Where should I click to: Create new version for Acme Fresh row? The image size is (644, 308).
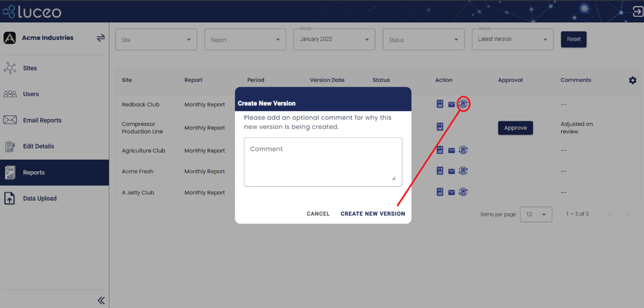463,171
